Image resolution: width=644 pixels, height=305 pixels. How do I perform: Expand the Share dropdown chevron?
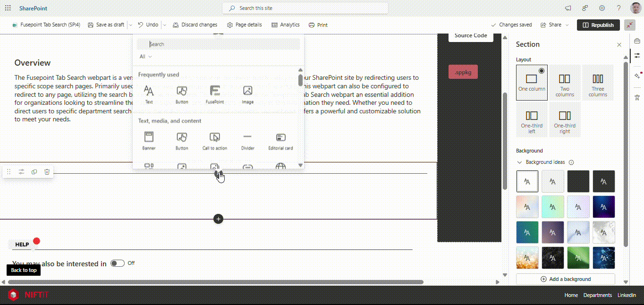pos(567,25)
